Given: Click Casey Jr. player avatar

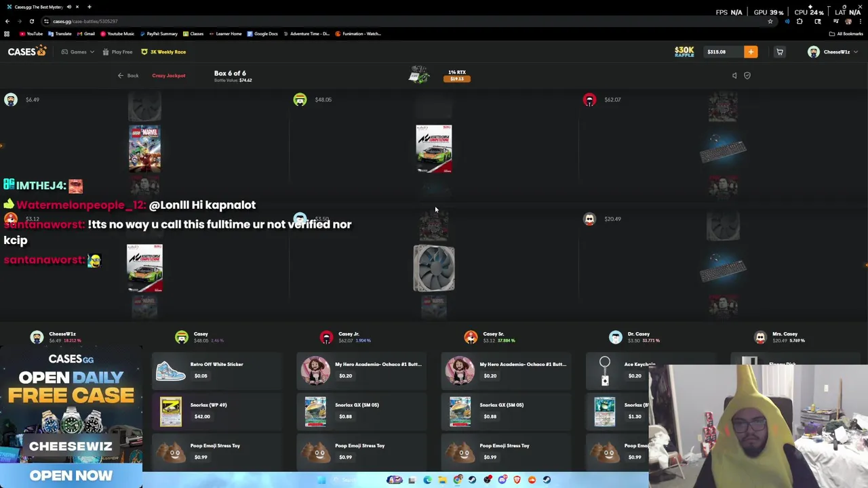Looking at the screenshot, I should (326, 337).
